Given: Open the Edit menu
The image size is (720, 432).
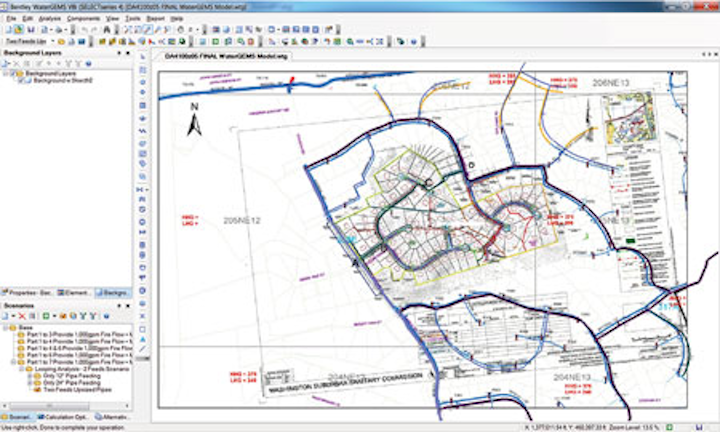Looking at the screenshot, I should pyautogui.click(x=28, y=18).
